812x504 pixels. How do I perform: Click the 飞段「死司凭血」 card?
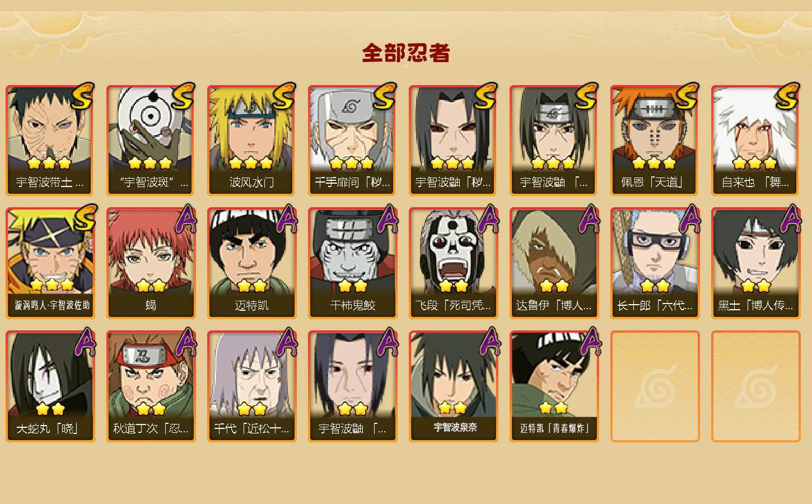(x=453, y=263)
